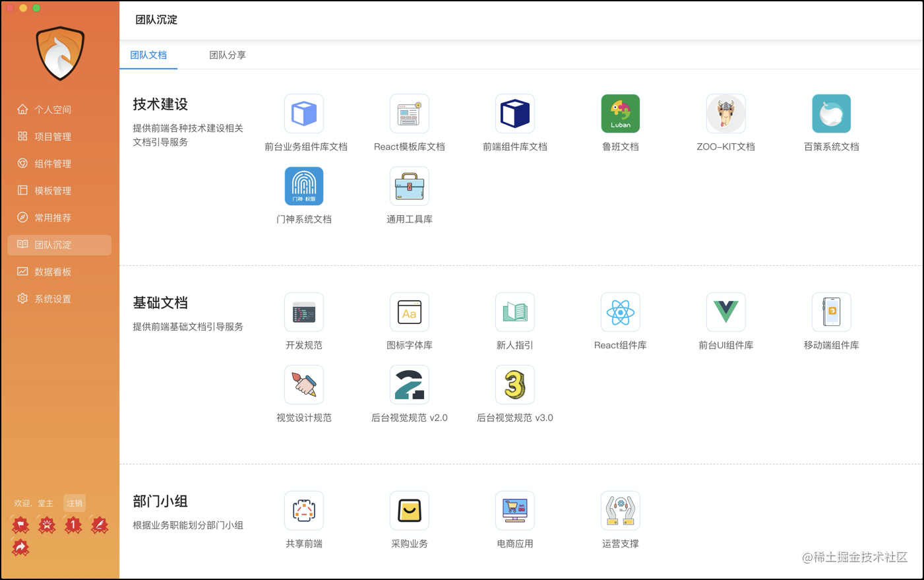Click the feather quill achievement badge

pyautogui.click(x=100, y=525)
